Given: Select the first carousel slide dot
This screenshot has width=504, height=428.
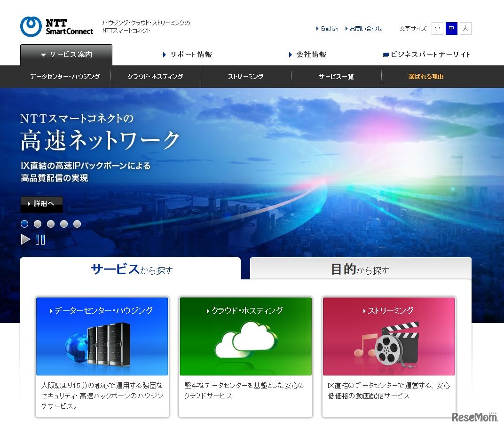Looking at the screenshot, I should (x=24, y=224).
